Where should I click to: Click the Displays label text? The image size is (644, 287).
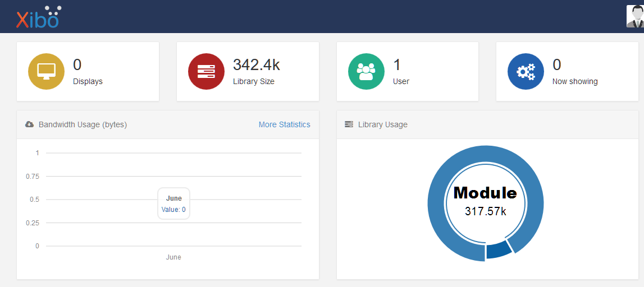pos(88,81)
